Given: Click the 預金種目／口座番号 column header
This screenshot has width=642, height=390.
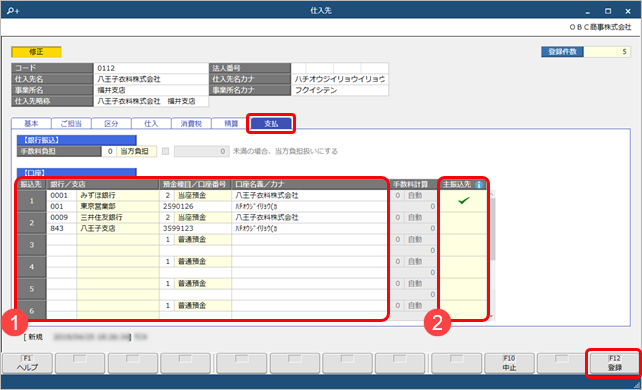Looking at the screenshot, I should 195,185.
